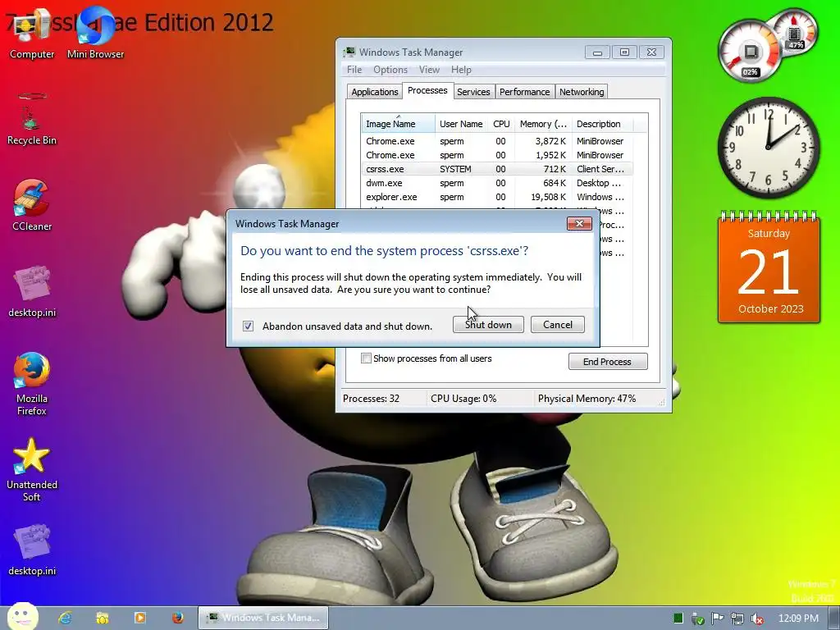Switch to the Performance tab

(524, 92)
